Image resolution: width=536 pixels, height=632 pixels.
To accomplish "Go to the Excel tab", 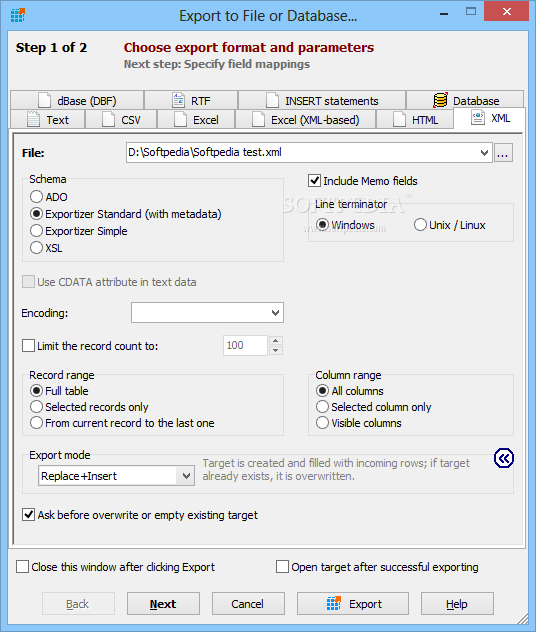I will 196,120.
